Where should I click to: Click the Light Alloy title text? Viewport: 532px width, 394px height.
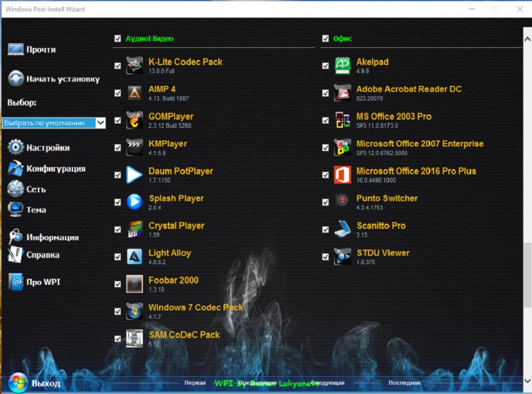coord(170,253)
